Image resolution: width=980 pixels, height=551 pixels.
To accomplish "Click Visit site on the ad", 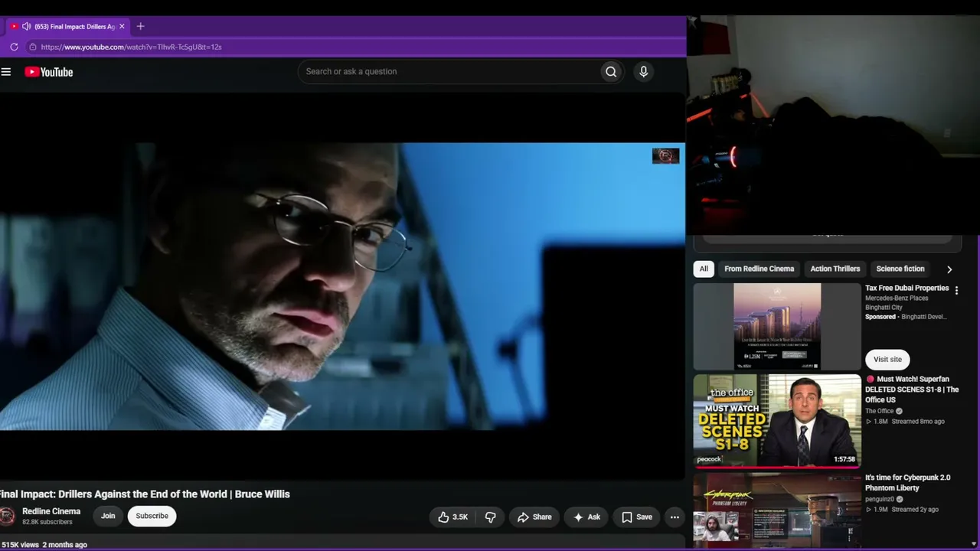I will (887, 359).
